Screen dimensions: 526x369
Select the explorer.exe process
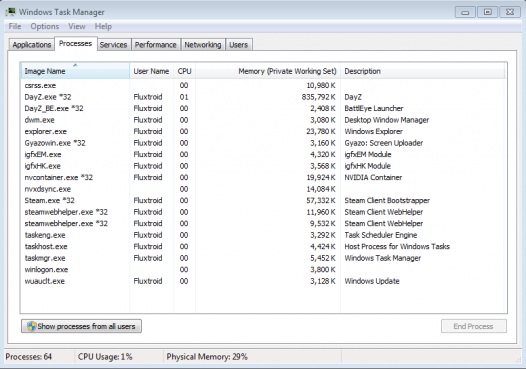pyautogui.click(x=263, y=131)
